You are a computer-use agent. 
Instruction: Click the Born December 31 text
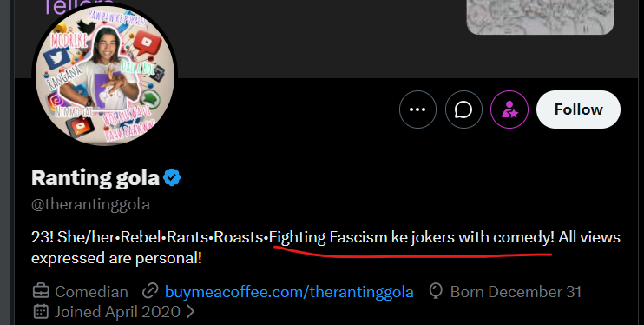click(x=516, y=292)
